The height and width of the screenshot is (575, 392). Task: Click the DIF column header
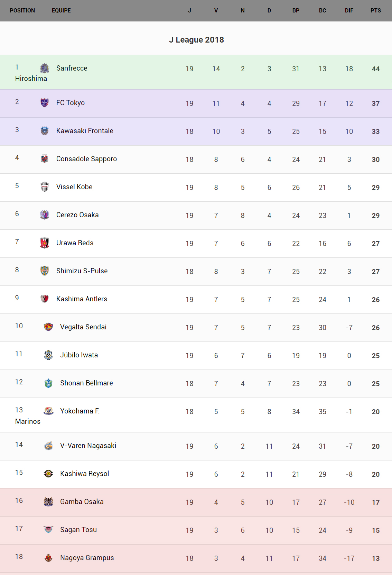(349, 11)
